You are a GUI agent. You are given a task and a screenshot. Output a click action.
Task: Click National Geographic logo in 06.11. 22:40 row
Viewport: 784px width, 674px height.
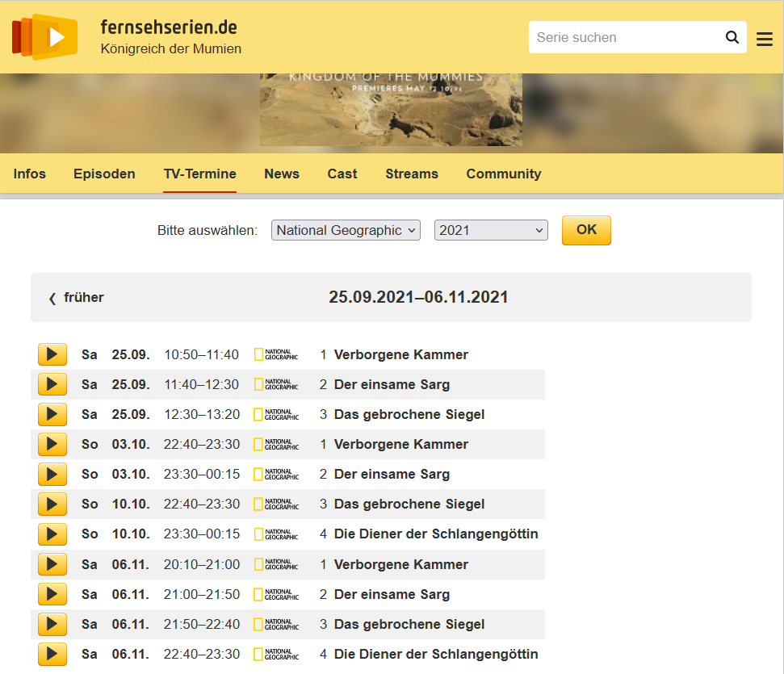[x=276, y=654]
